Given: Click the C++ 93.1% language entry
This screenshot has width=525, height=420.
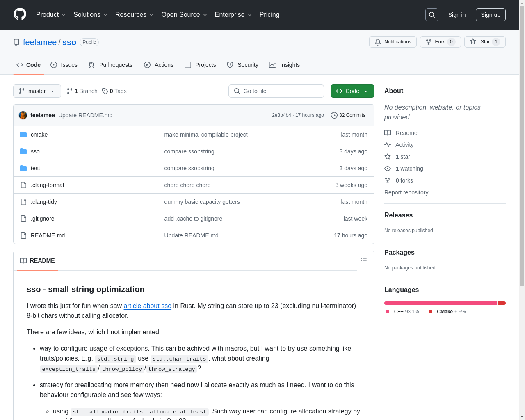Looking at the screenshot, I should click(402, 312).
